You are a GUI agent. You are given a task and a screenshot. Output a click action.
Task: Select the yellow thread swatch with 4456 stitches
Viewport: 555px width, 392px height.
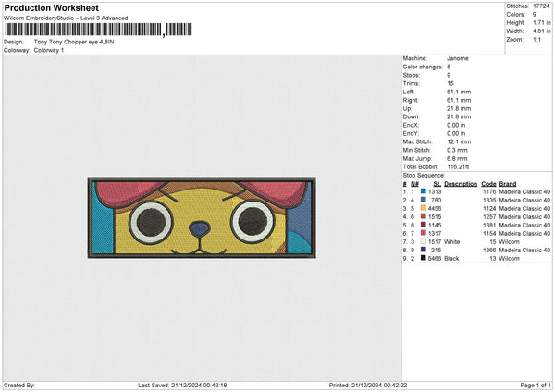pyautogui.click(x=423, y=208)
